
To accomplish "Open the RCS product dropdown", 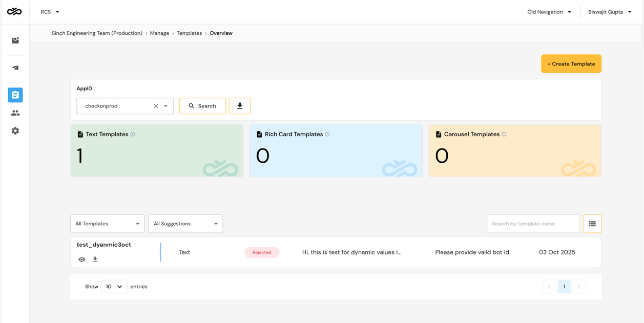I will 50,12.
